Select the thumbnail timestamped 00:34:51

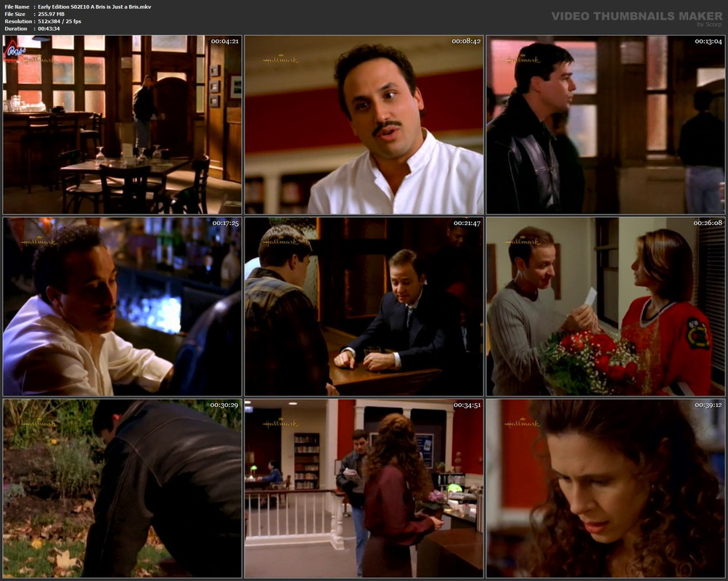(364, 489)
